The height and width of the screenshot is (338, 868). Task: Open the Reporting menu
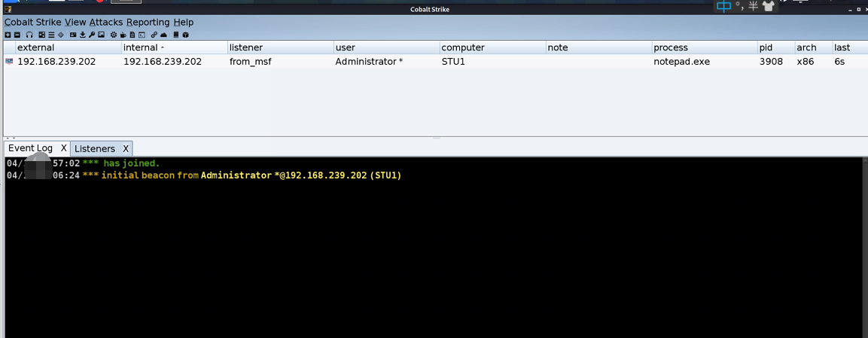pos(148,22)
